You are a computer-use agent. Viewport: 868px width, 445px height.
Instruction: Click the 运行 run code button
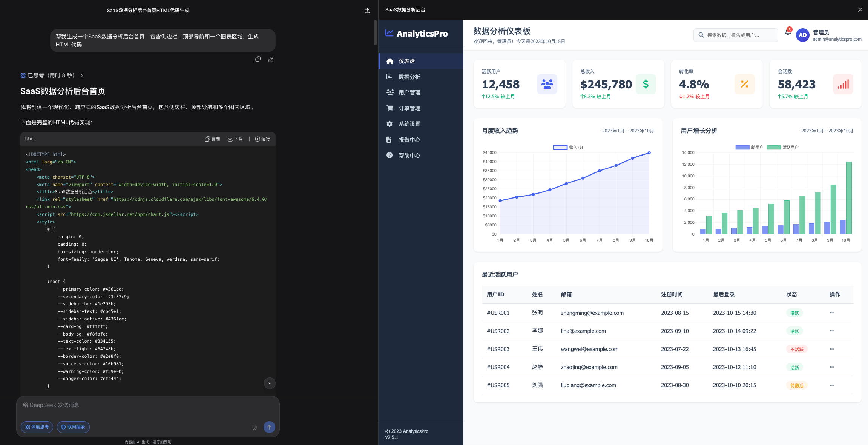tap(262, 139)
